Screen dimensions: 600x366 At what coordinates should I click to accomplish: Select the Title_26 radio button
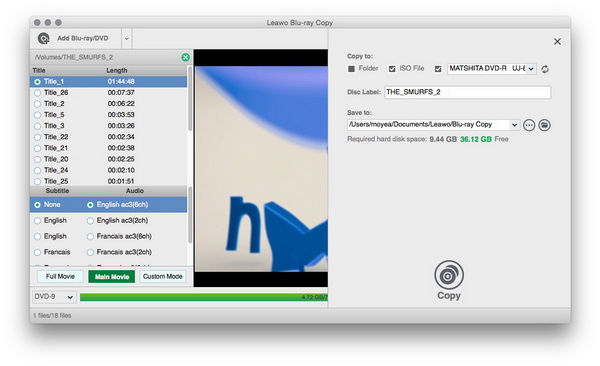37,93
